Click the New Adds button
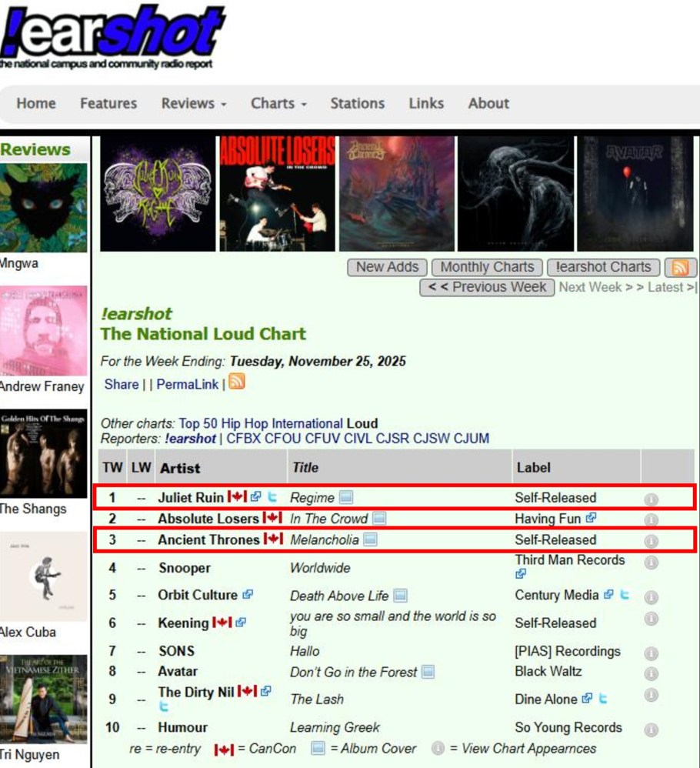The height and width of the screenshot is (768, 700). (x=387, y=268)
